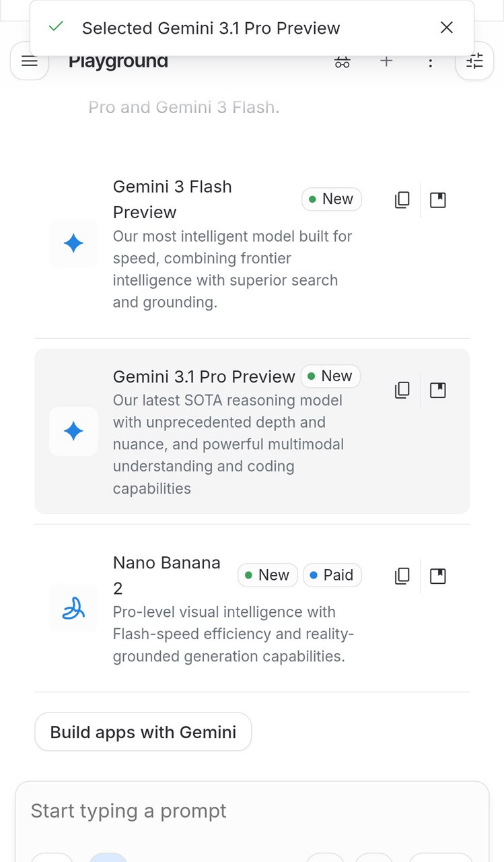Viewport: 504px width, 862px height.
Task: Start a new chat with the plus icon
Action: tap(386, 61)
